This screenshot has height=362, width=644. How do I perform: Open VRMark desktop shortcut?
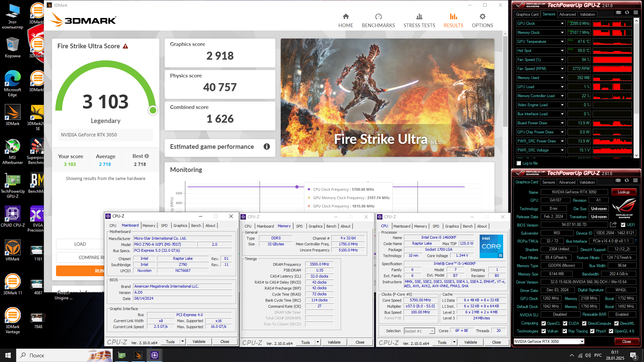12,250
